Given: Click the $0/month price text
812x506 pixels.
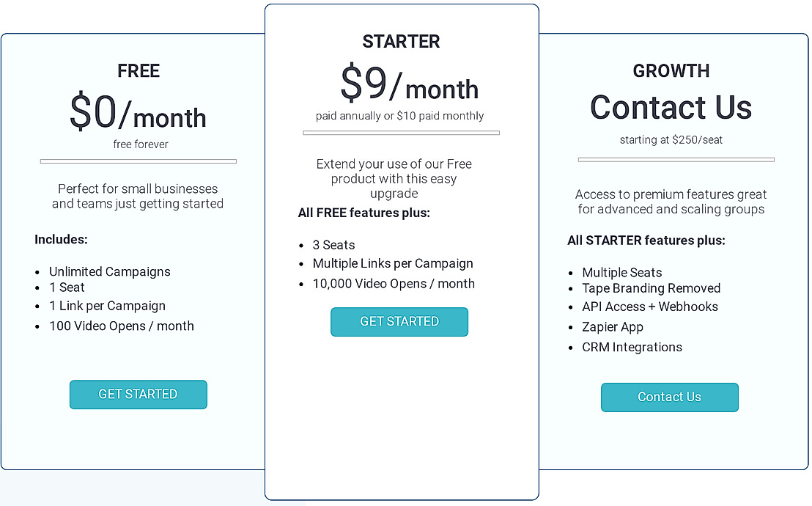Looking at the screenshot, I should (138, 114).
